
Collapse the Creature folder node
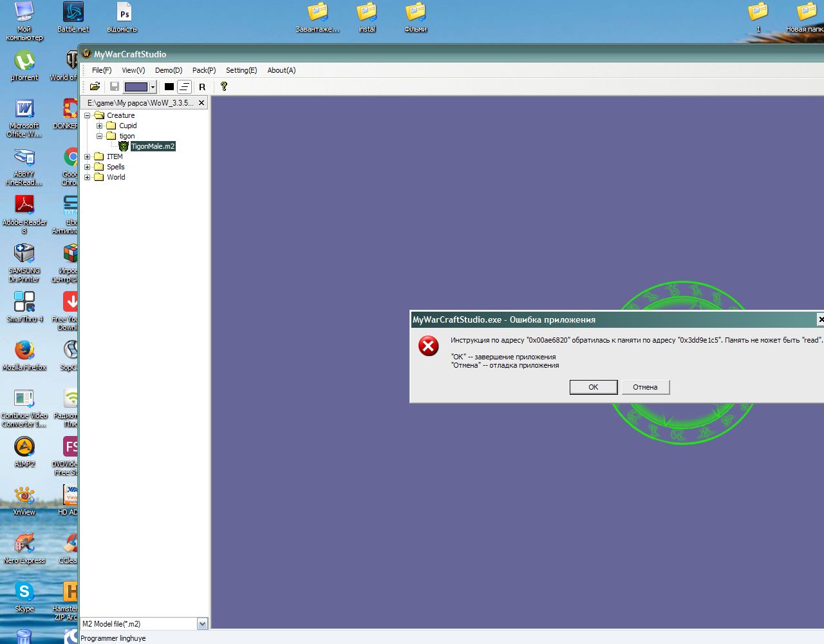pos(88,115)
